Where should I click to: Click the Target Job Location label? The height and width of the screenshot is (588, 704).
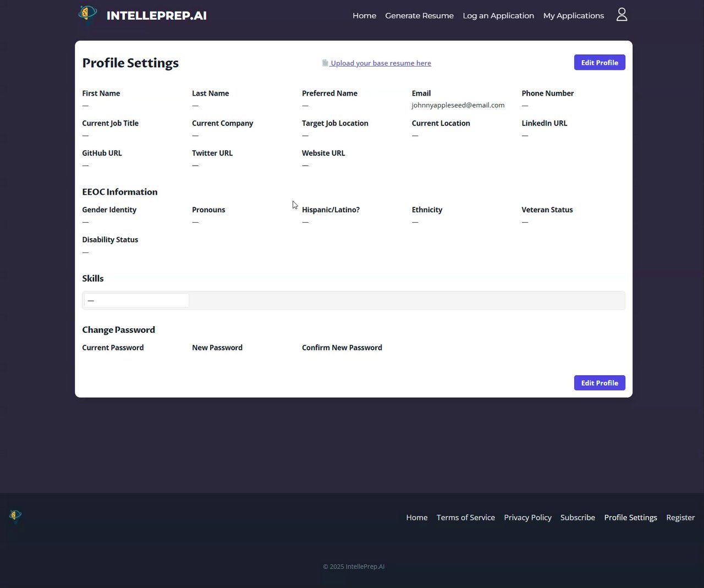point(335,123)
